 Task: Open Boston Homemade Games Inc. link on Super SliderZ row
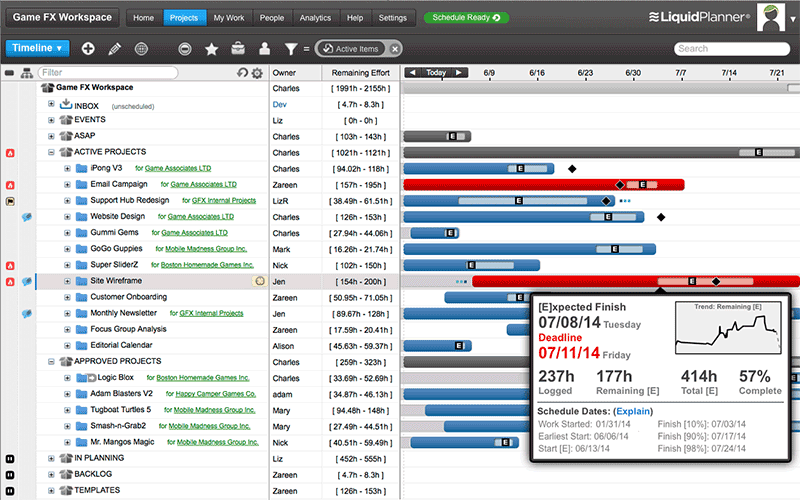pyautogui.click(x=207, y=265)
